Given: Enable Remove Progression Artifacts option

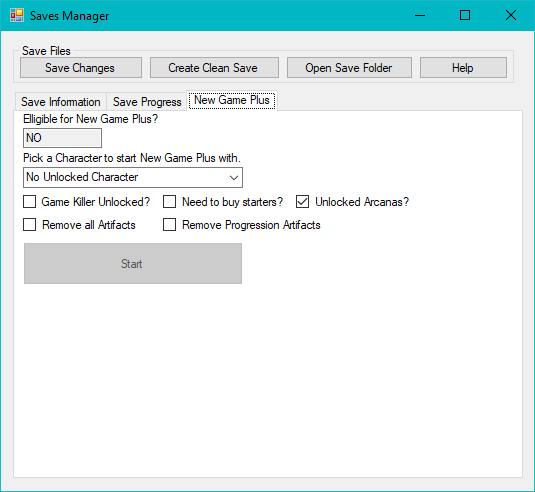Looking at the screenshot, I should [170, 225].
